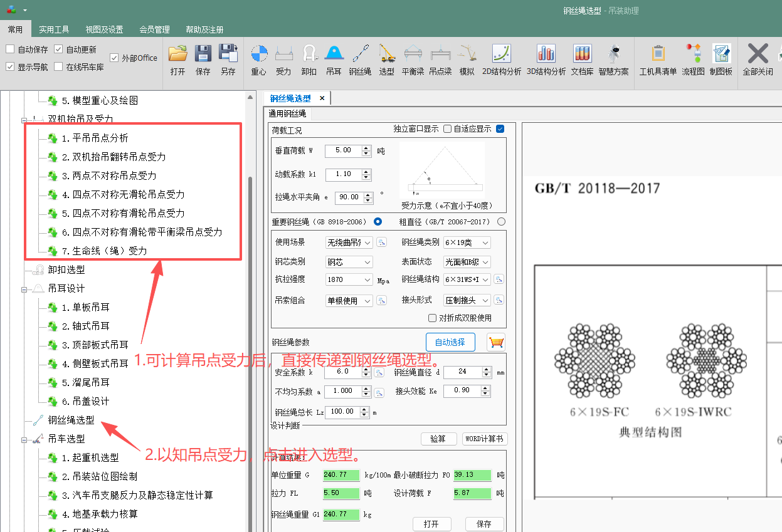Screen dimensions: 782x532
Task: Open the 使用场景 dropdown
Action: [x=349, y=243]
